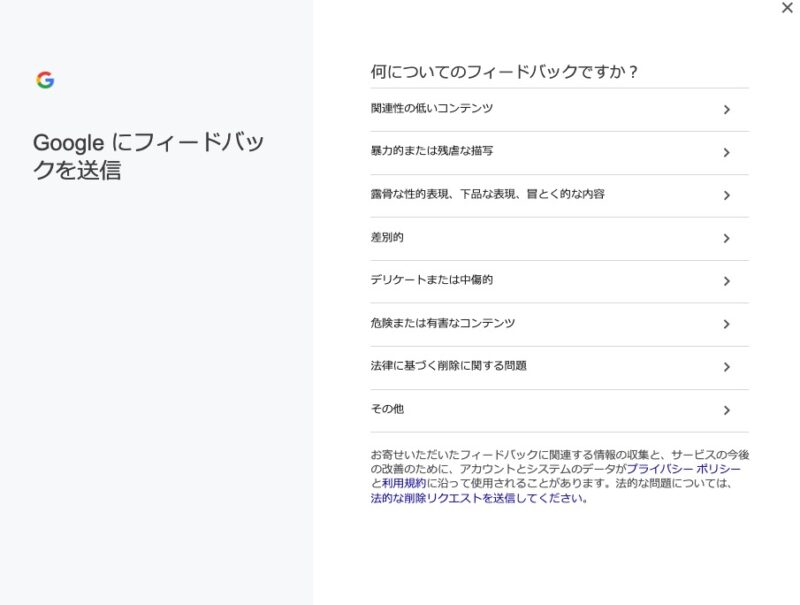This screenshot has width=800, height=605.
Task: Expand chevron beside デリケートまたは中傷的
Action: click(727, 282)
